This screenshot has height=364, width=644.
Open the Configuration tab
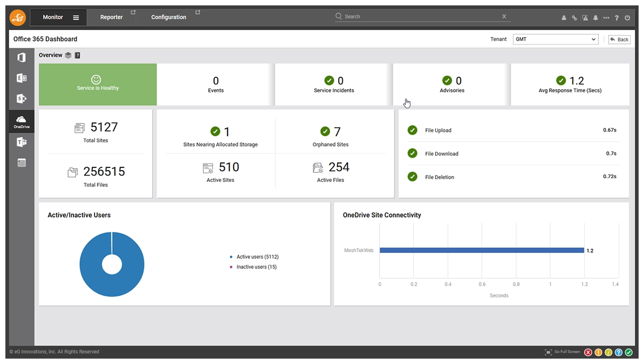(169, 17)
